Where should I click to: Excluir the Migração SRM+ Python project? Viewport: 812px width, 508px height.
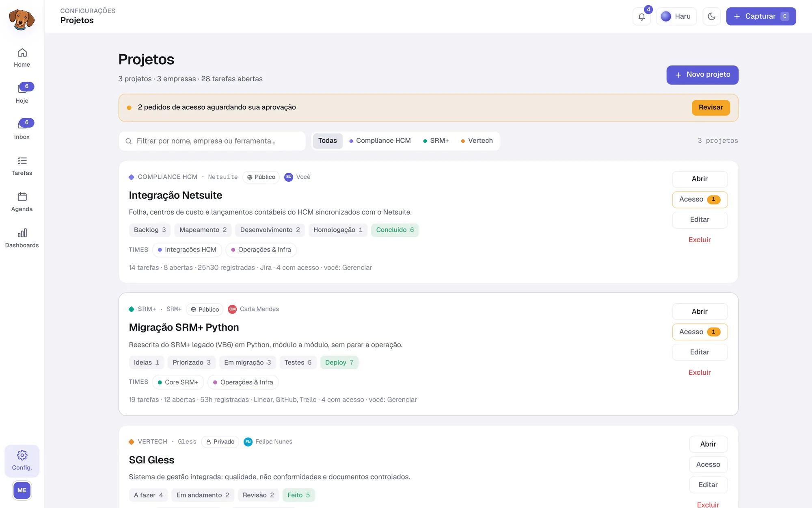click(700, 372)
